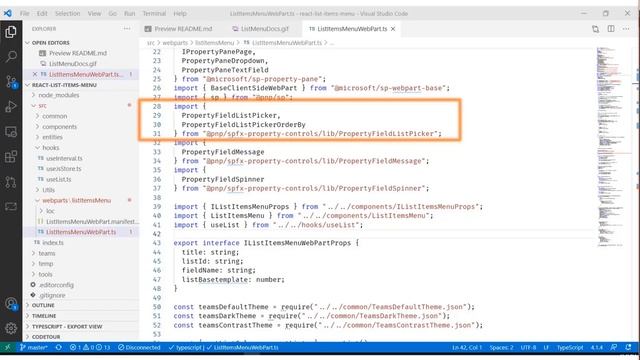Split the editor to the right
The height and width of the screenshot is (360, 640).
611,29
